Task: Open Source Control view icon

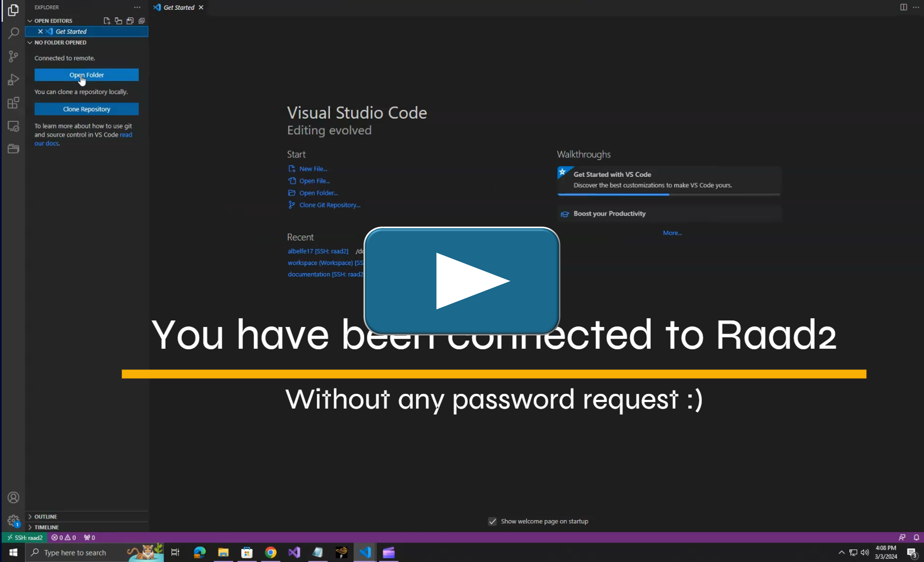Action: (13, 56)
